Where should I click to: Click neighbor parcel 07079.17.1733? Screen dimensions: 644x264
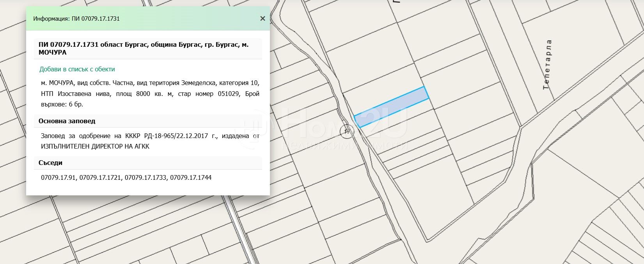[x=145, y=177]
